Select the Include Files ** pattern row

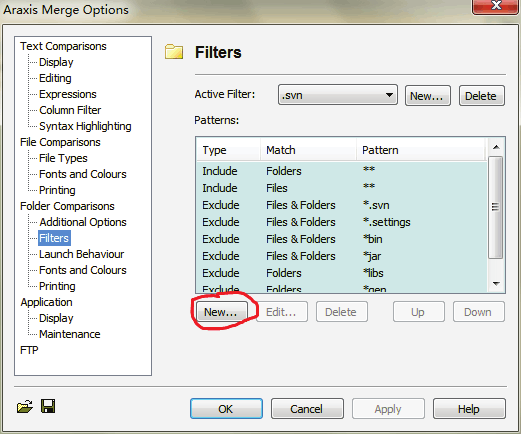pyautogui.click(x=342, y=188)
